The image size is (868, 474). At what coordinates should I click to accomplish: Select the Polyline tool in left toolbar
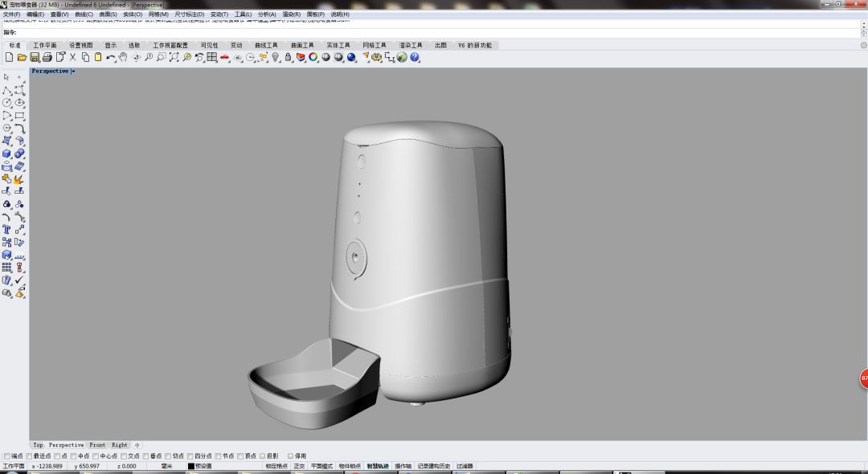6,90
